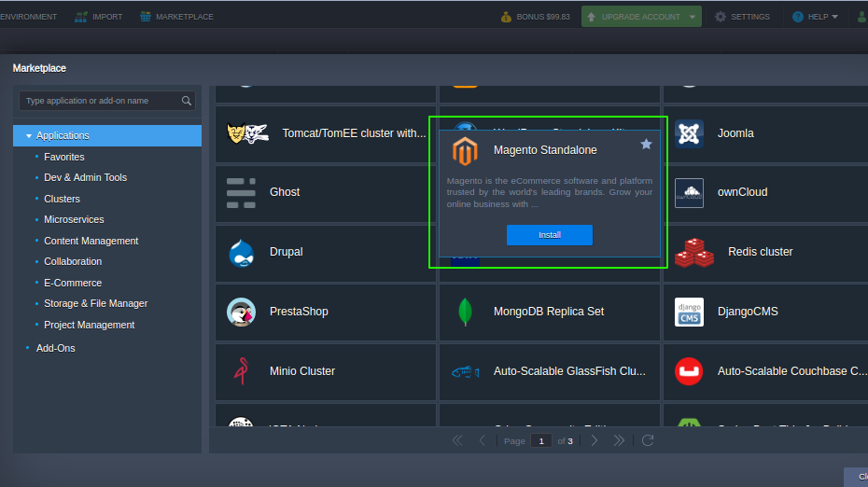Image resolution: width=868 pixels, height=487 pixels.
Task: Refresh the marketplace list
Action: click(648, 440)
